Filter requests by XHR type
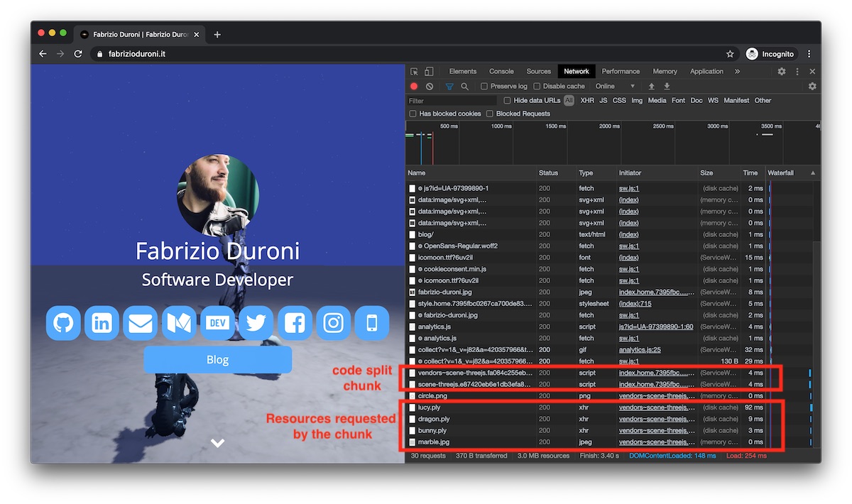This screenshot has width=852, height=504. pos(587,101)
